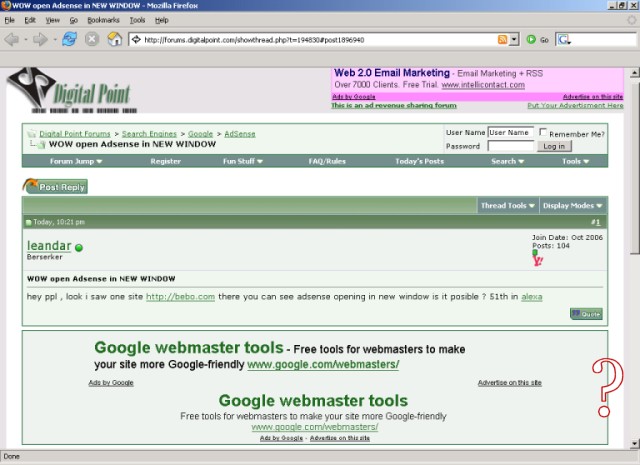
Task: Open the Register link in navbar
Action: pos(165,161)
